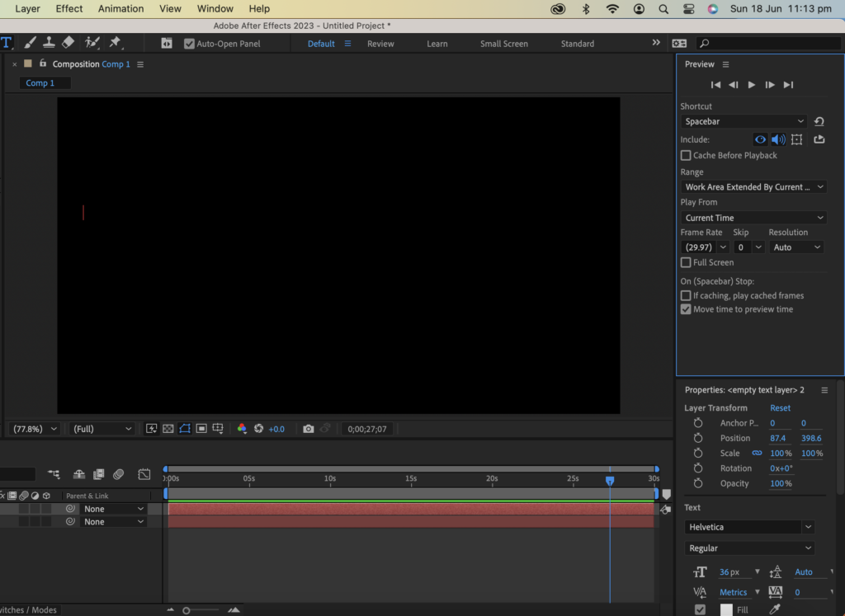Viewport: 845px width, 616px height.
Task: Switch to the Learn workspace
Action: [x=437, y=44]
